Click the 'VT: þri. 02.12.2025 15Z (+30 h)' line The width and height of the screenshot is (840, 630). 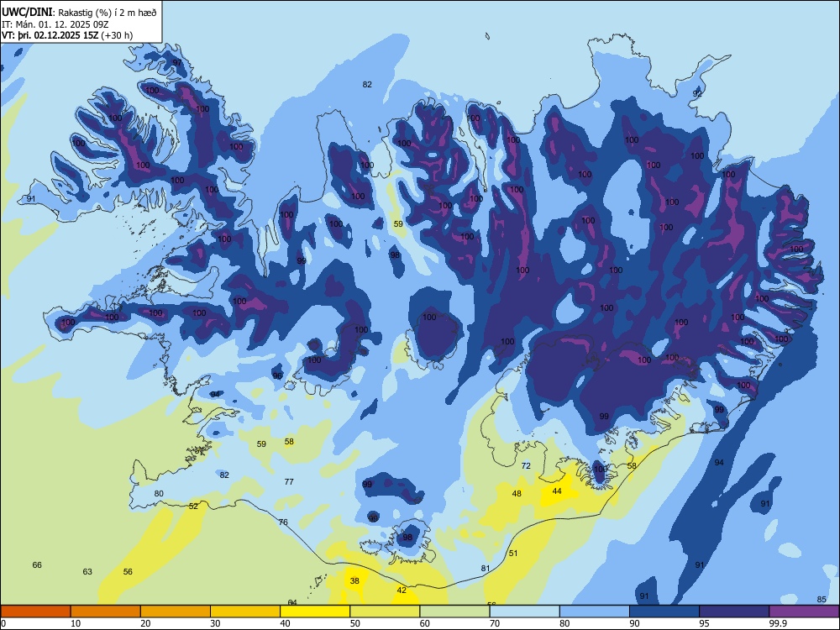pyautogui.click(x=67, y=35)
